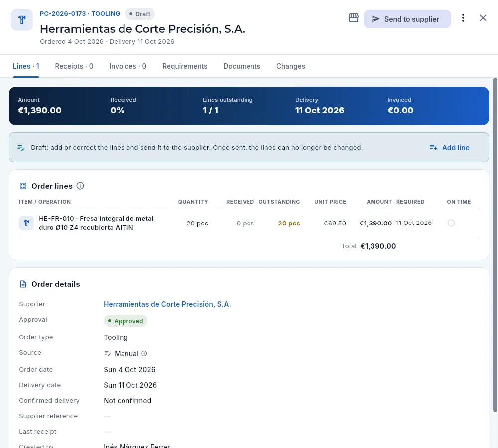Click the Lines outstanding 1 / 1 value
The width and height of the screenshot is (498, 448).
(211, 111)
